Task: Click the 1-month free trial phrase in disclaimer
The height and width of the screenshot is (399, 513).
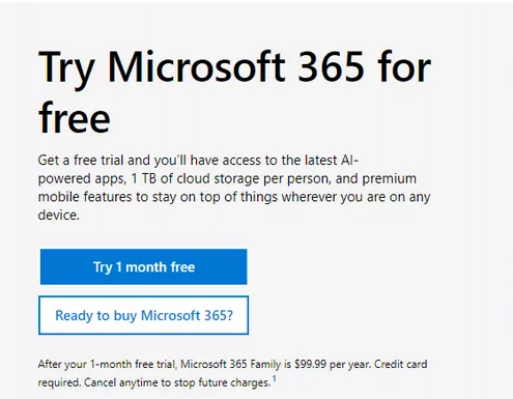Action: (x=132, y=364)
